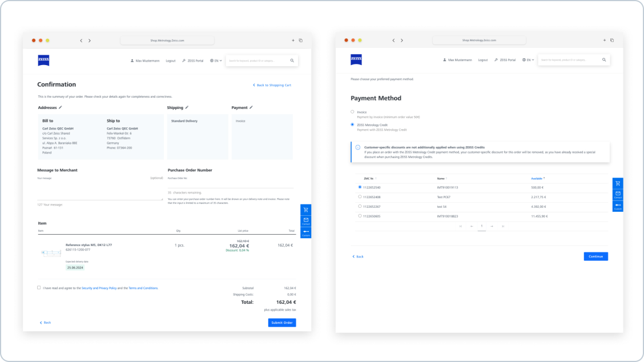The width and height of the screenshot is (644, 362).
Task: Click Logout on the Confirmation page header
Action: (x=170, y=61)
